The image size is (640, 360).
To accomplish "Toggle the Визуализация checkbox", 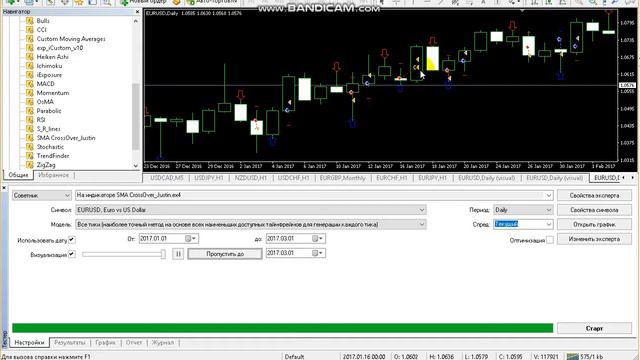I will 72,254.
